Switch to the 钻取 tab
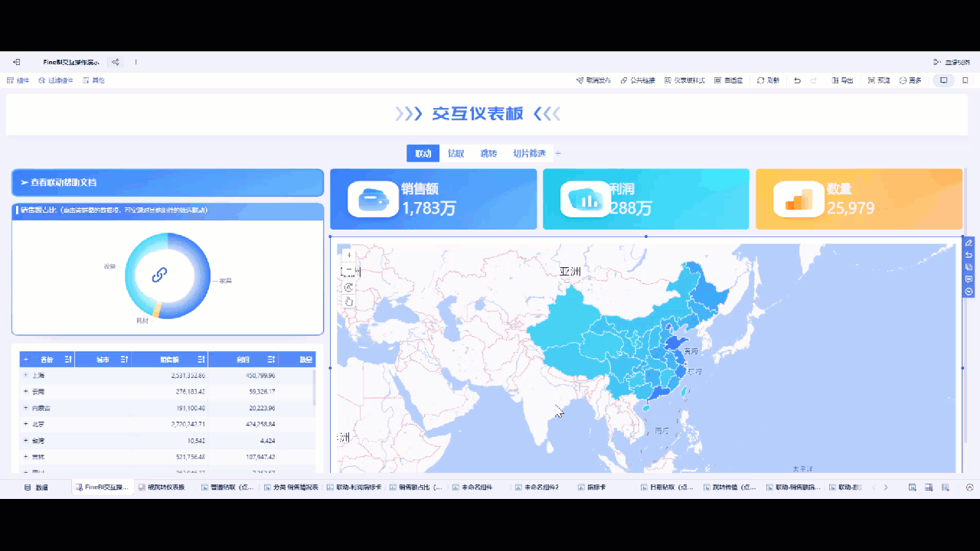Image resolution: width=980 pixels, height=551 pixels. [x=456, y=153]
